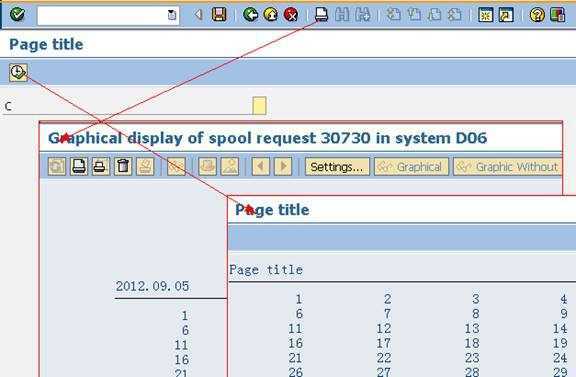The width and height of the screenshot is (576, 377).
Task: Click the greyed edit icon after the trash can
Action: tap(145, 167)
